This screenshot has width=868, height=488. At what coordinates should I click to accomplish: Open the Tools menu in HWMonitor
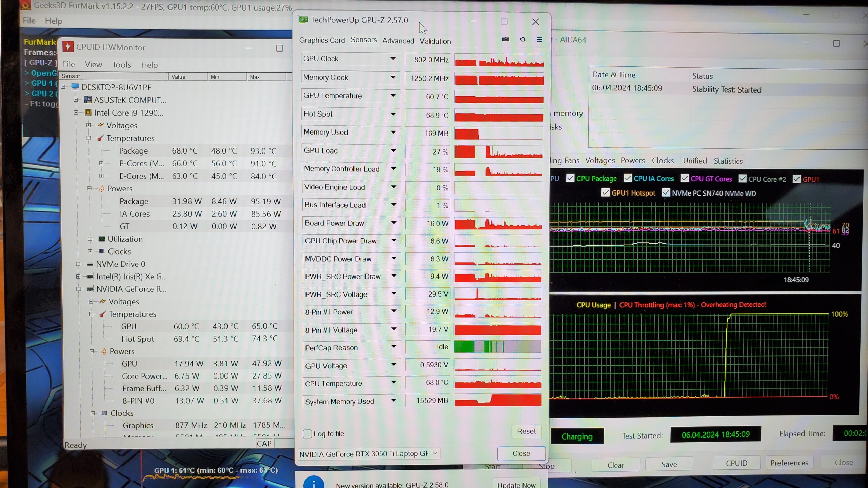[121, 65]
